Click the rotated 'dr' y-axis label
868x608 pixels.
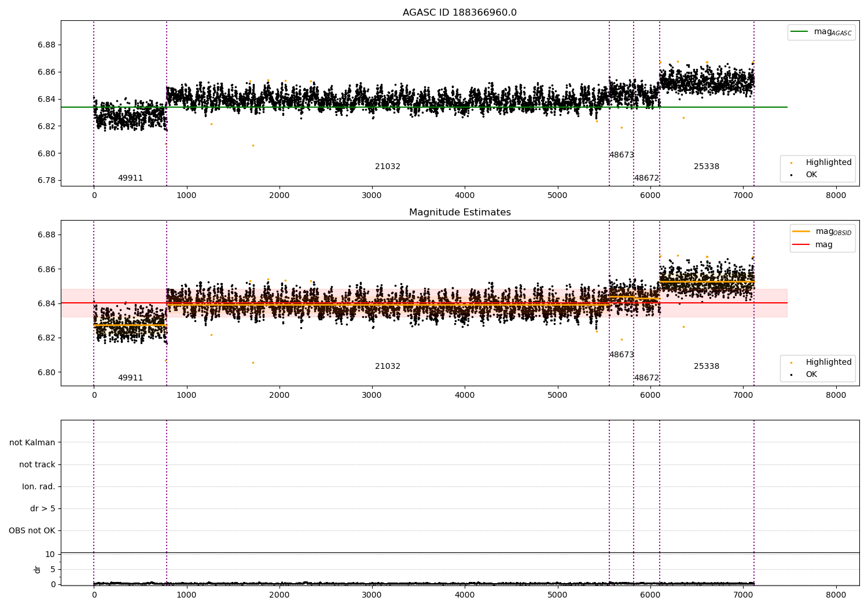tap(38, 570)
